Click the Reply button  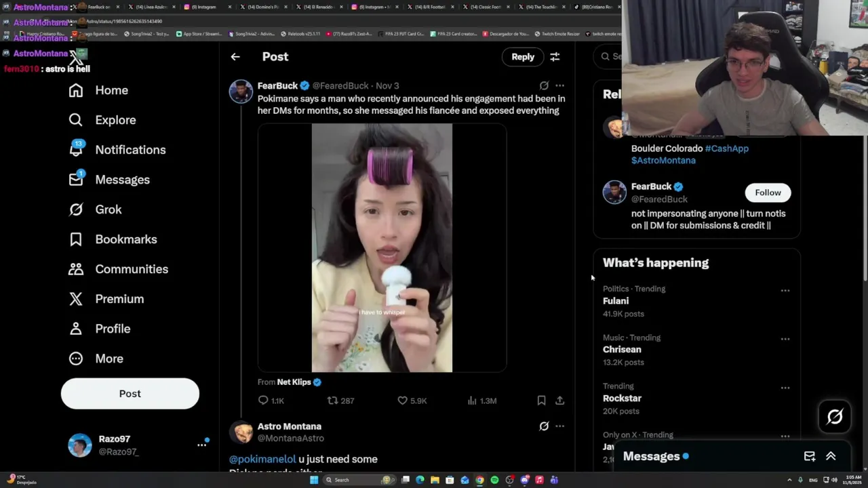(523, 57)
